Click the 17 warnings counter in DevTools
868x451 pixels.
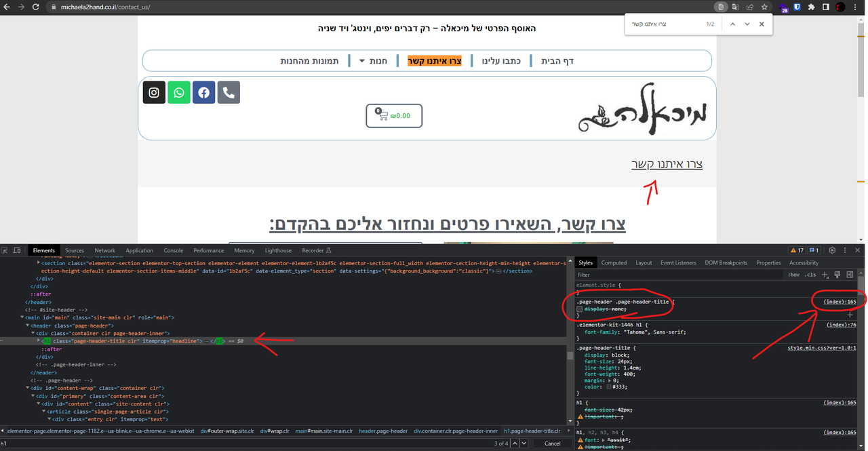[x=797, y=250]
